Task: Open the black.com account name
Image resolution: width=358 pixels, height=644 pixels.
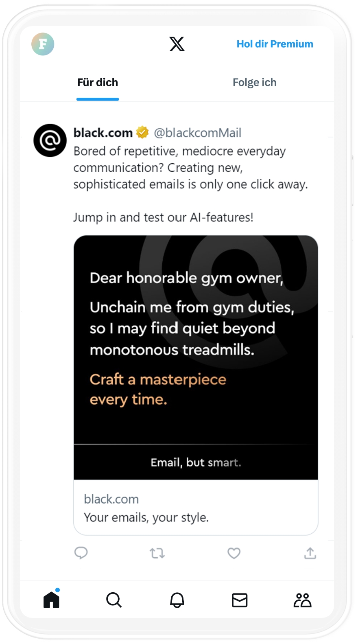Action: click(103, 133)
